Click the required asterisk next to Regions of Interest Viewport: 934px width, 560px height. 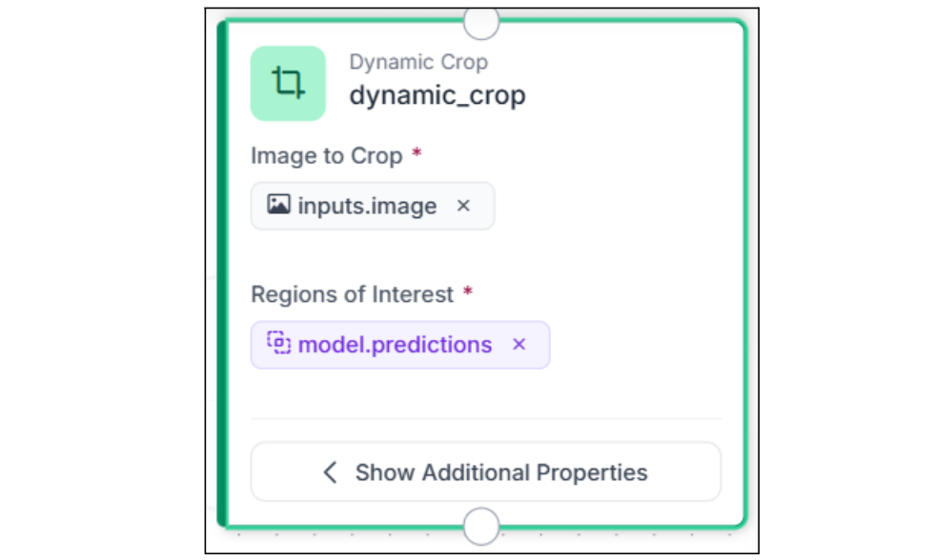coord(468,292)
